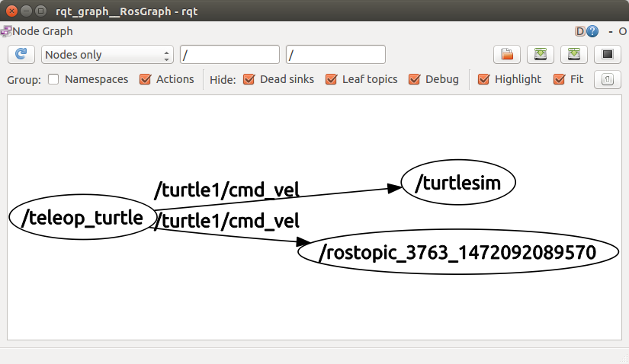
Task: Turn off the Highlight option
Action: pyautogui.click(x=483, y=79)
